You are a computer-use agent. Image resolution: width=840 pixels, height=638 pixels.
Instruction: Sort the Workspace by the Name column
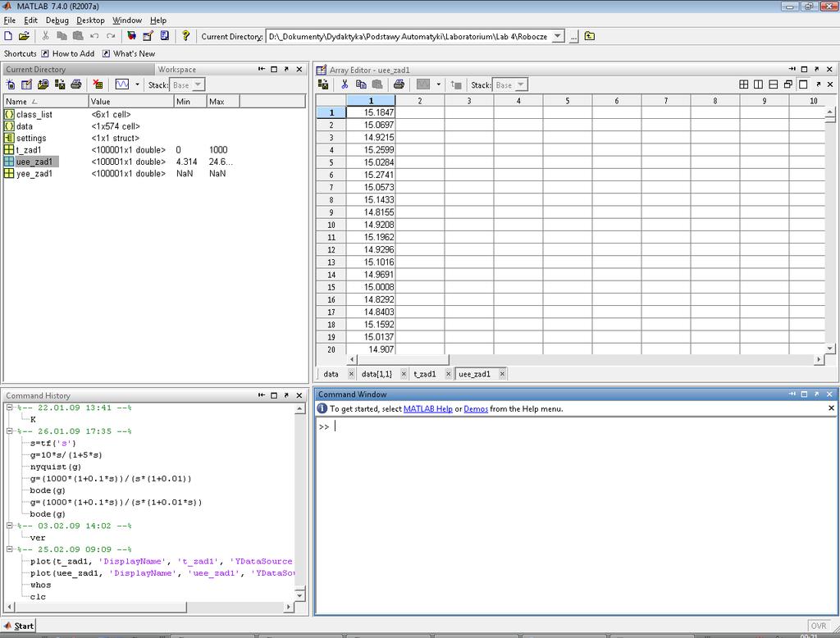coord(46,101)
